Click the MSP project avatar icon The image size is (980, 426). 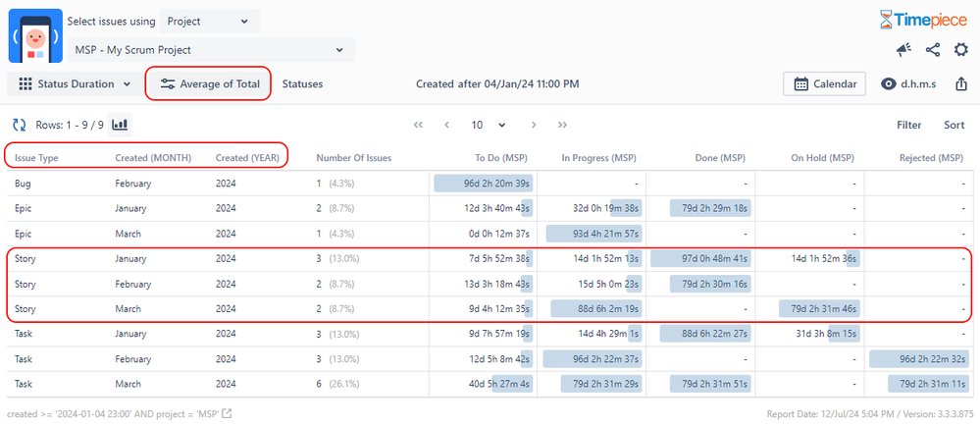click(35, 35)
